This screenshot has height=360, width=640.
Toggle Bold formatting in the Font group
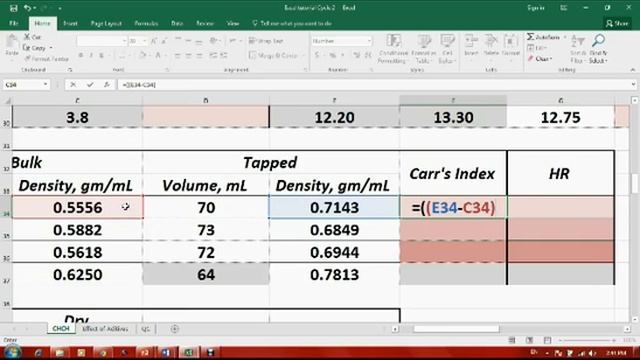81,55
